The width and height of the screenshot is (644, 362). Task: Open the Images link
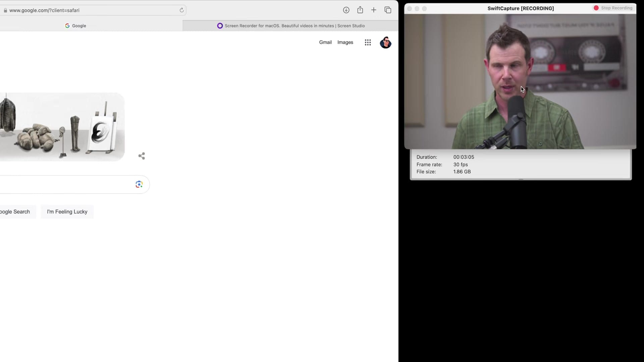coord(345,42)
